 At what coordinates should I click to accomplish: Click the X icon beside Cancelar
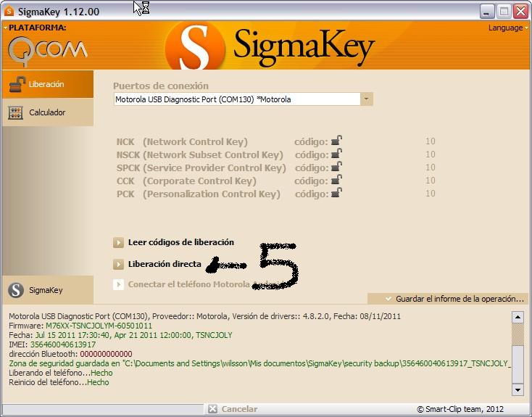pos(213,409)
